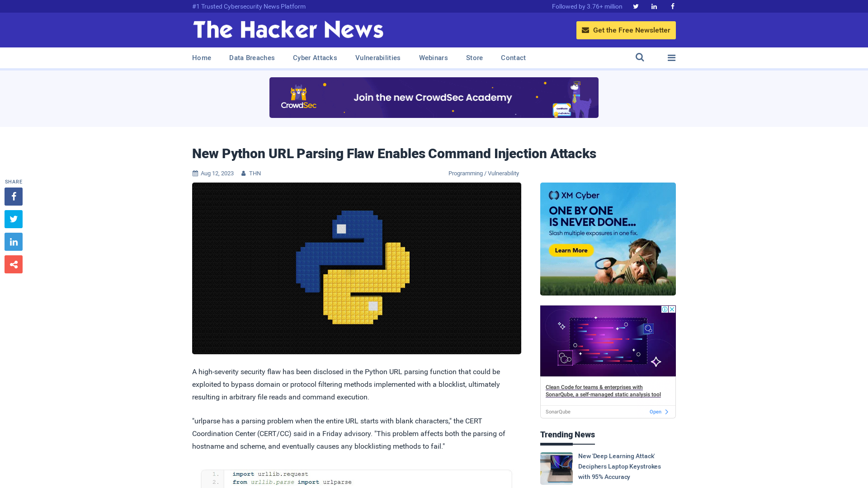Viewport: 868px width, 488px height.
Task: Click the Facebook share icon
Action: pyautogui.click(x=13, y=196)
